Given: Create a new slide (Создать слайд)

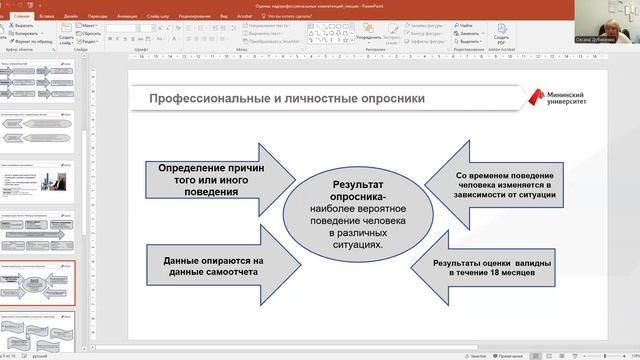Looking at the screenshot, I should 66,34.
